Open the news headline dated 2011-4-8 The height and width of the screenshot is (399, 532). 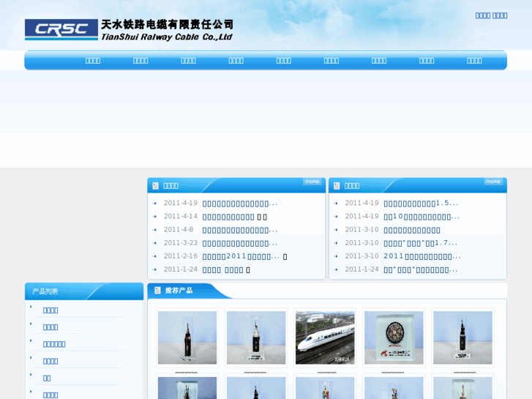(239, 230)
